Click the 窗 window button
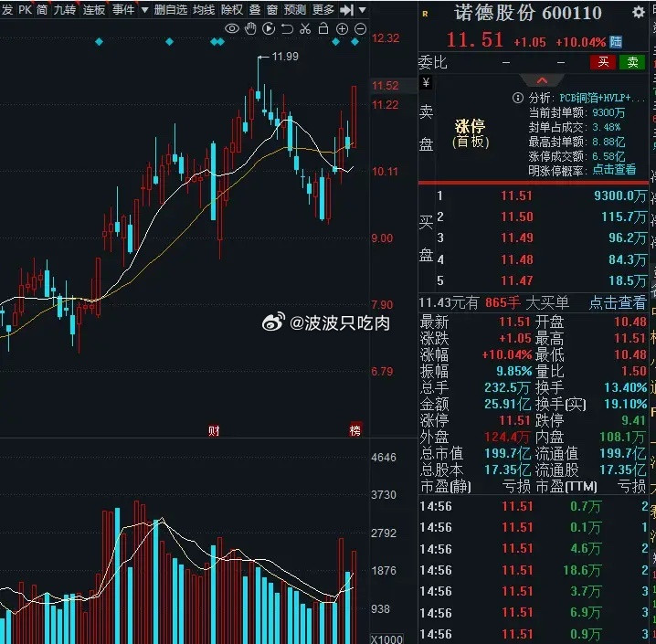Screen dimensions: 656x644 point(272,9)
